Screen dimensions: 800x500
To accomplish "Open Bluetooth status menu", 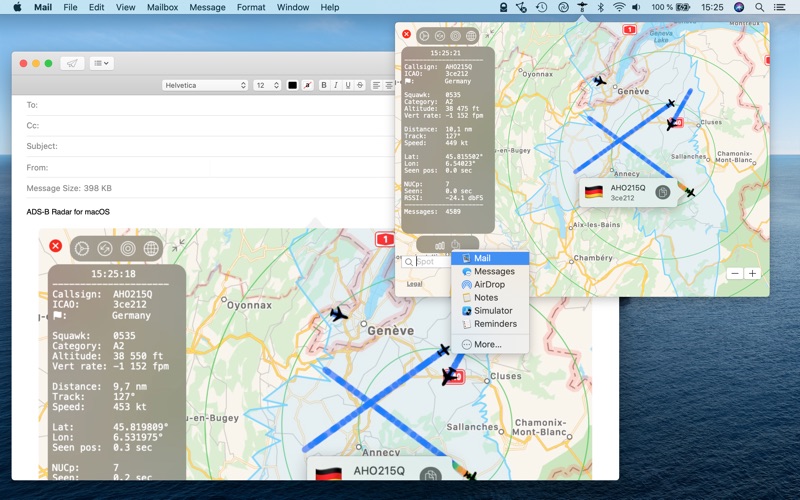I will [x=601, y=7].
